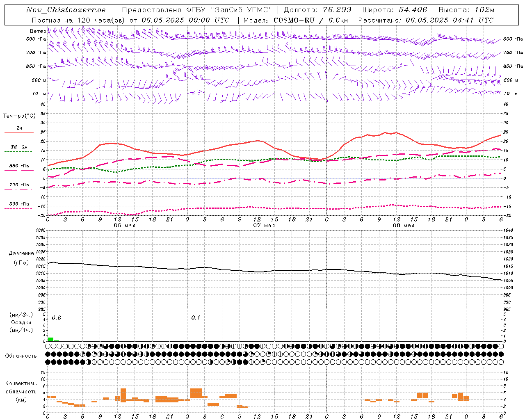Screen dimensions: 525x420
Task: Click the precipitation total '0.6'
Action: pyautogui.click(x=56, y=318)
